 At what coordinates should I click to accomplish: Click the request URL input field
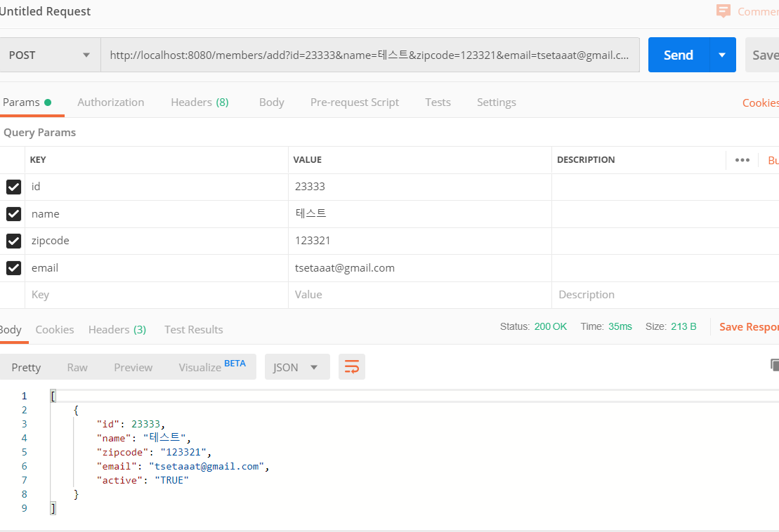pos(369,55)
